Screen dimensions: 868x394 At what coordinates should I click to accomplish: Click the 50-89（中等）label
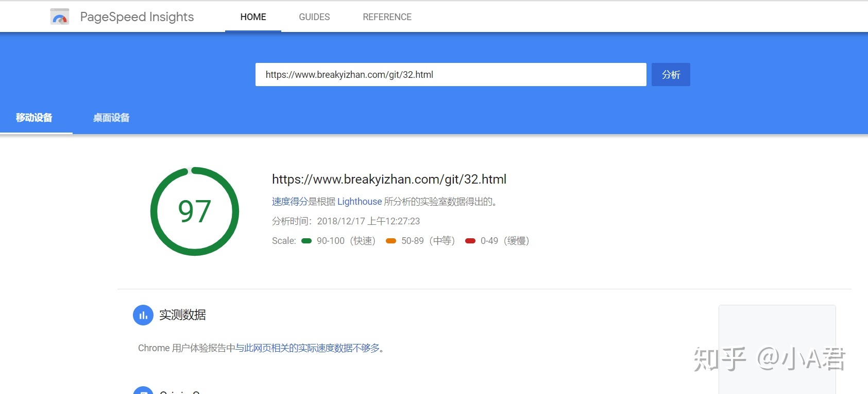click(429, 241)
